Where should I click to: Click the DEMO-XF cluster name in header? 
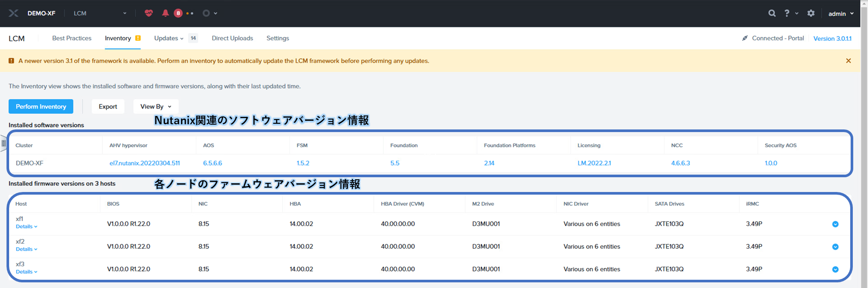click(41, 13)
